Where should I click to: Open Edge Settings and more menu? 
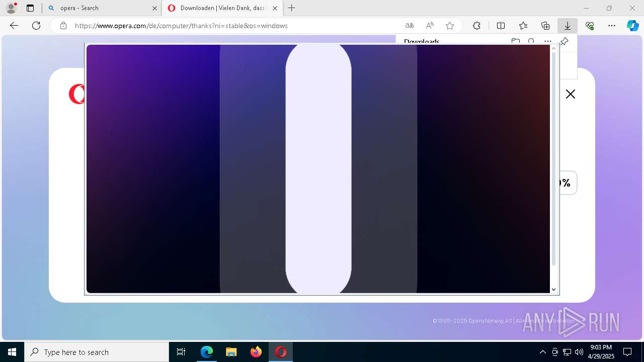[612, 26]
